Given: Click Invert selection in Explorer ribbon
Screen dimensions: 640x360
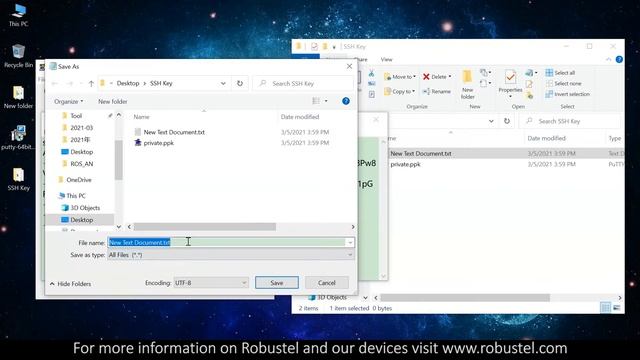Looking at the screenshot, I should pos(568,94).
